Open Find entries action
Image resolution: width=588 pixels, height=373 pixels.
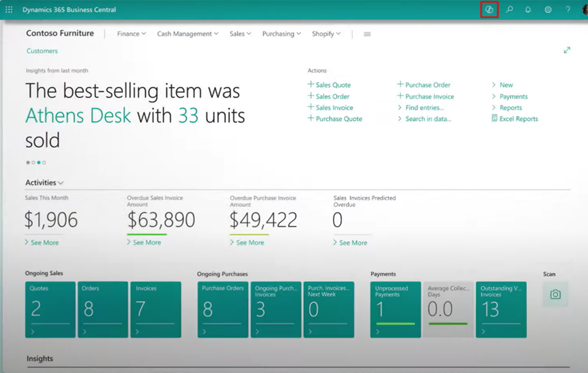click(x=420, y=108)
